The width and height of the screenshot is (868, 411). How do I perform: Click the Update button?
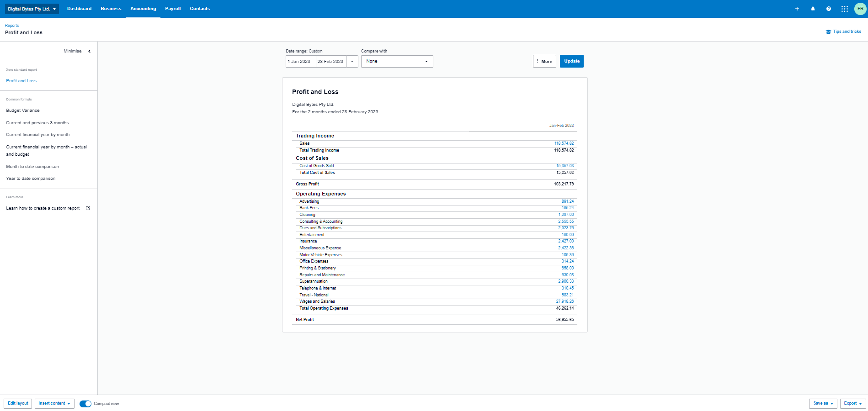tap(571, 61)
